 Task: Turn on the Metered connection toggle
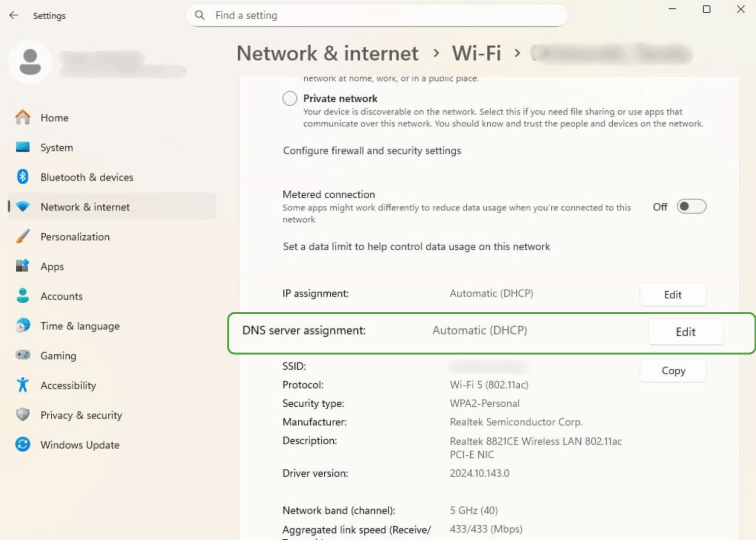tap(691, 207)
